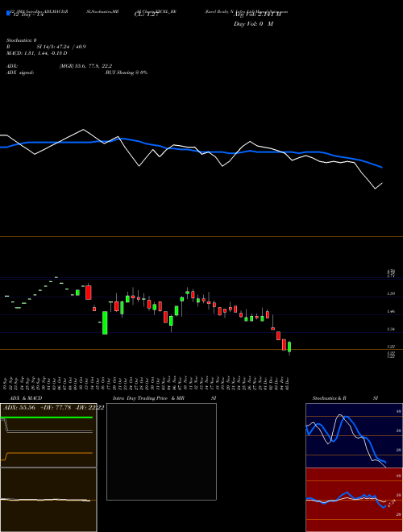The height and width of the screenshot is (532, 403).
Task: Click inside the empty Intra Day chart box
Action: coord(161,451)
